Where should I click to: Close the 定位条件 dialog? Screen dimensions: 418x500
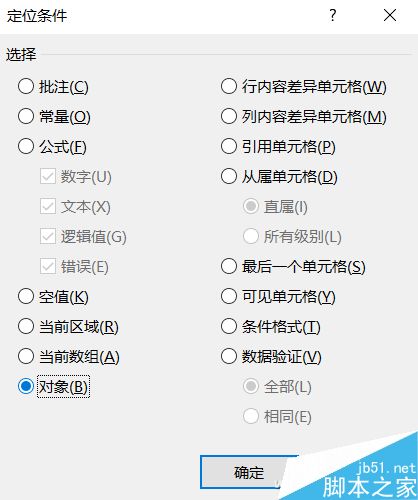390,15
